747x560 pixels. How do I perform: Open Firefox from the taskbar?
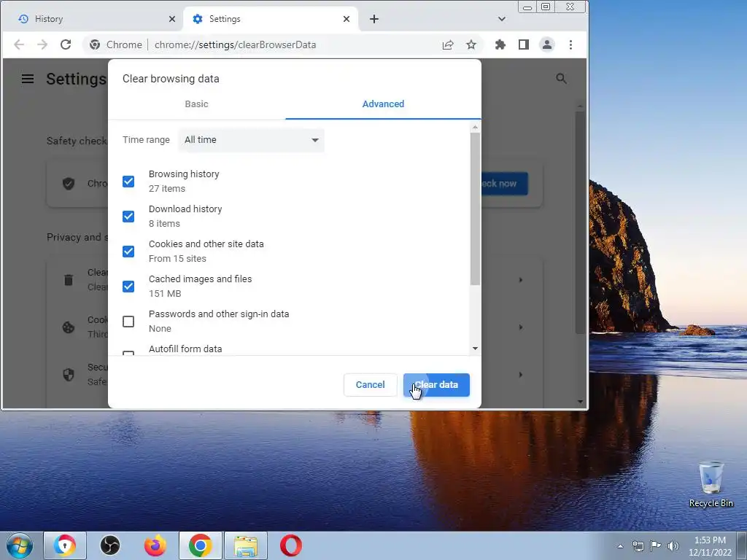(155, 545)
